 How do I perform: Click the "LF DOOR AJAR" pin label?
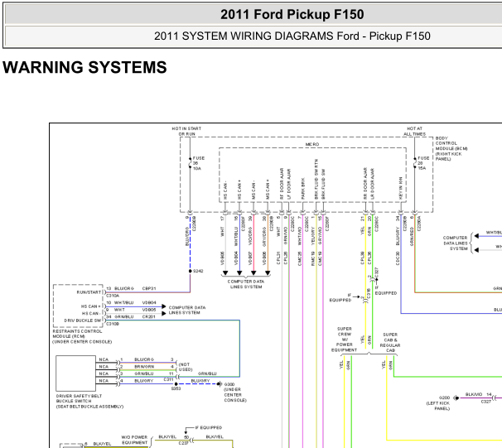pyautogui.click(x=289, y=185)
